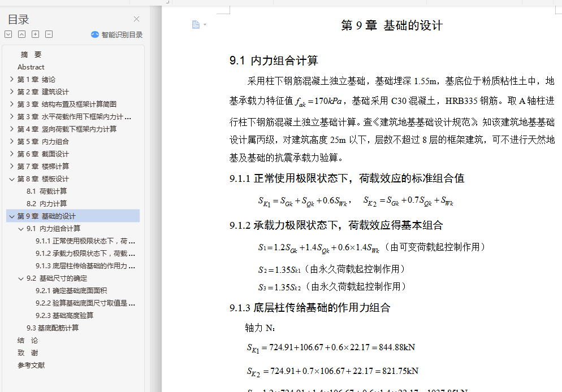
Task: Click the plus expand-all outline icon
Action: [36, 34]
